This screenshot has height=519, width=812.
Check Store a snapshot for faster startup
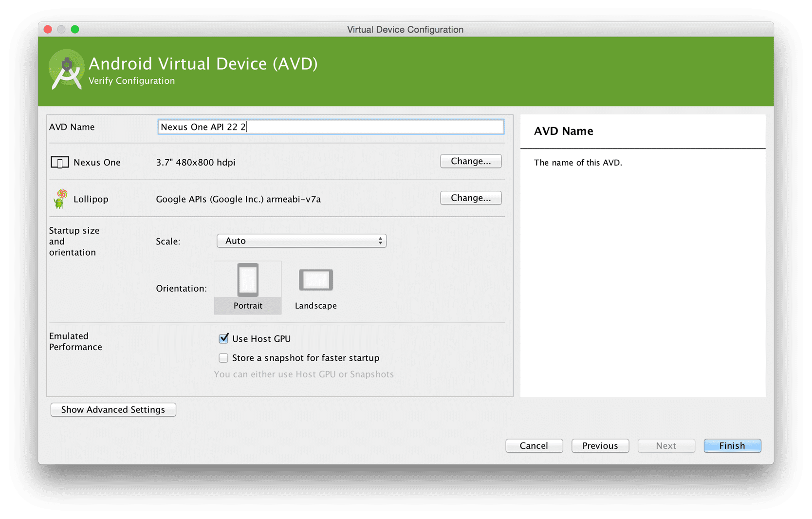pyautogui.click(x=223, y=358)
